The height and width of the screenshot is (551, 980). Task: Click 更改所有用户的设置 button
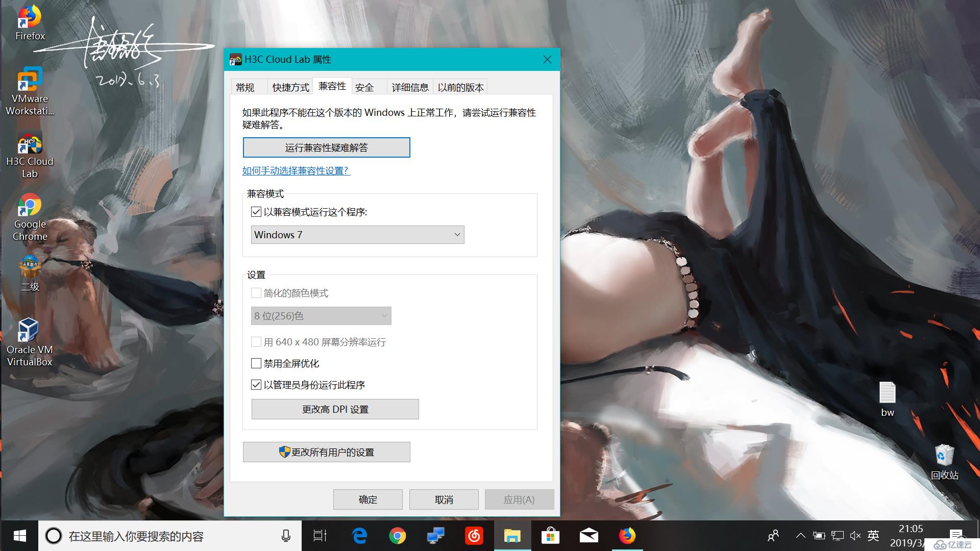coord(327,452)
